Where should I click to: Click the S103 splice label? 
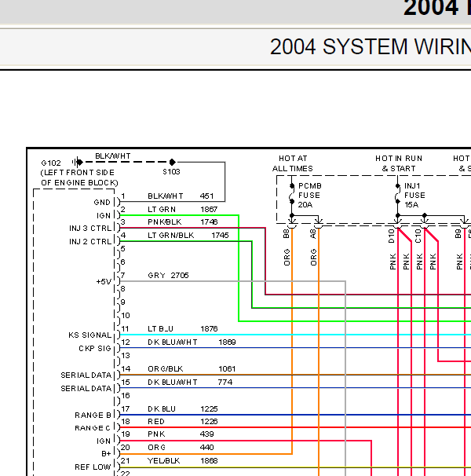[x=171, y=172]
